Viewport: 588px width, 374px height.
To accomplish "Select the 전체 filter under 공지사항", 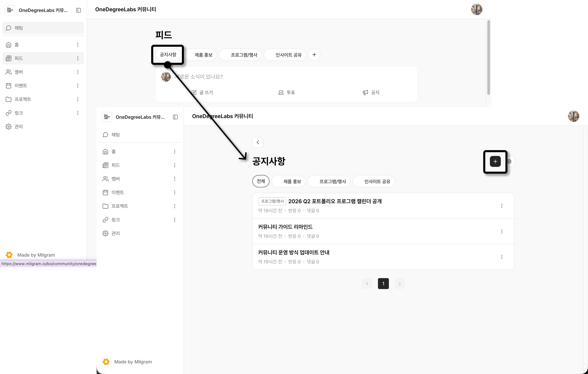I will (261, 181).
